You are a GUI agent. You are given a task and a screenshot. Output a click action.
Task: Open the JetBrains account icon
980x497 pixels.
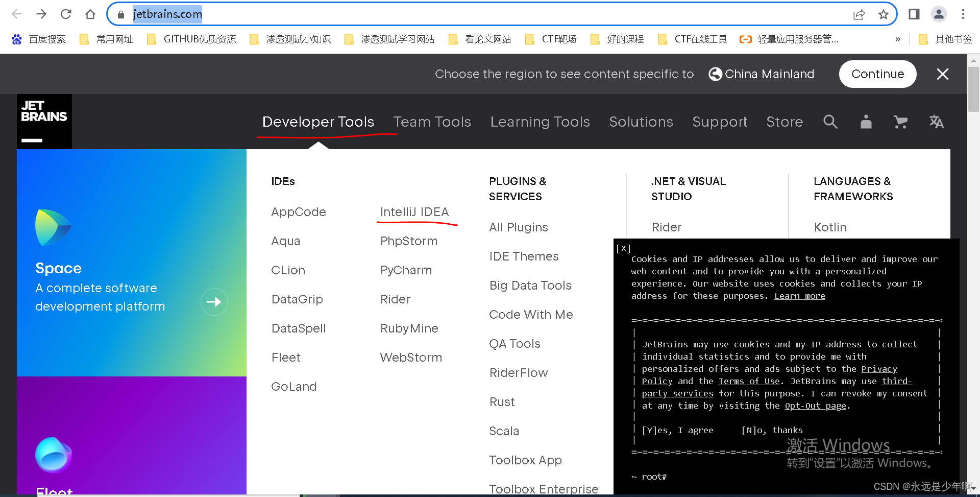click(x=866, y=122)
